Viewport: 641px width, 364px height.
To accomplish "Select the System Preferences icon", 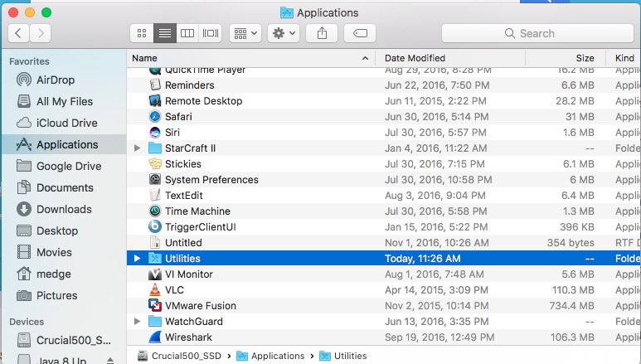I will [x=155, y=180].
